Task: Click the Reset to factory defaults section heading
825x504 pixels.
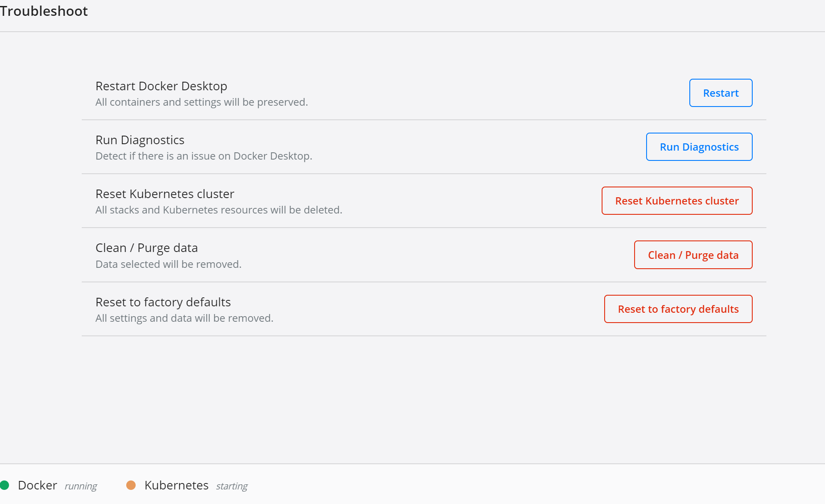Action: (x=163, y=302)
